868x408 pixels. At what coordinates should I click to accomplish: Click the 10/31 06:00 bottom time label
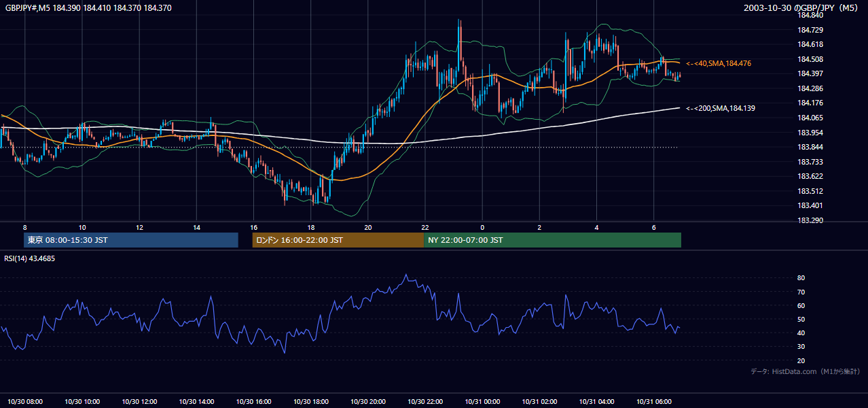point(653,401)
